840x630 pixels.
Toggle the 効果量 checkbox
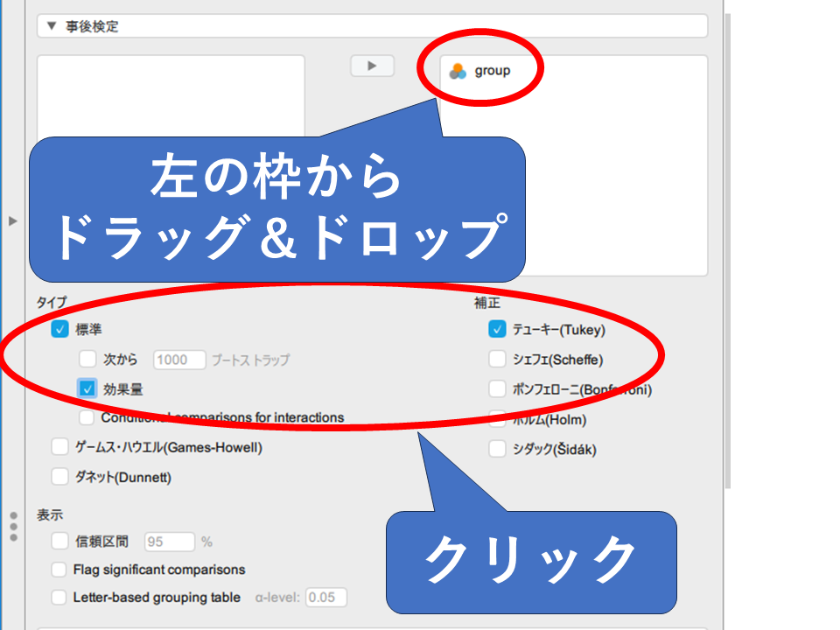click(x=87, y=388)
